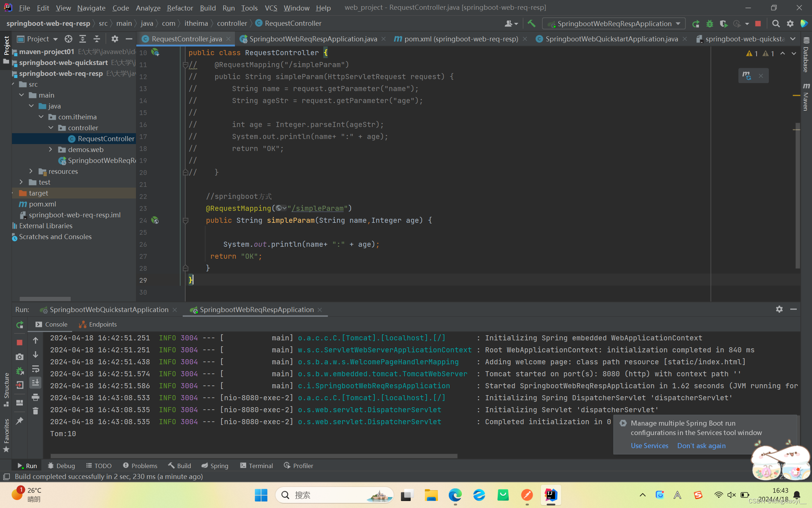The width and height of the screenshot is (812, 508).
Task: Collapse the main folder
Action: 22,95
